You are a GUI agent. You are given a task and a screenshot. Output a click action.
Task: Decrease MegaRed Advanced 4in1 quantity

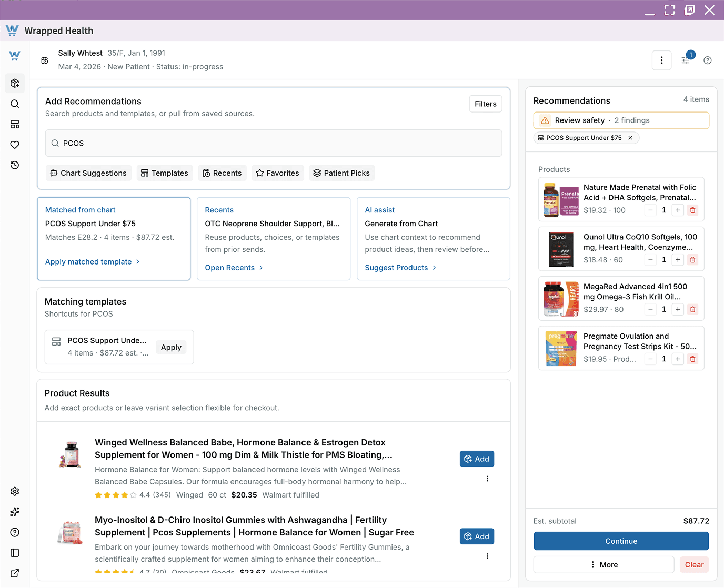(651, 310)
